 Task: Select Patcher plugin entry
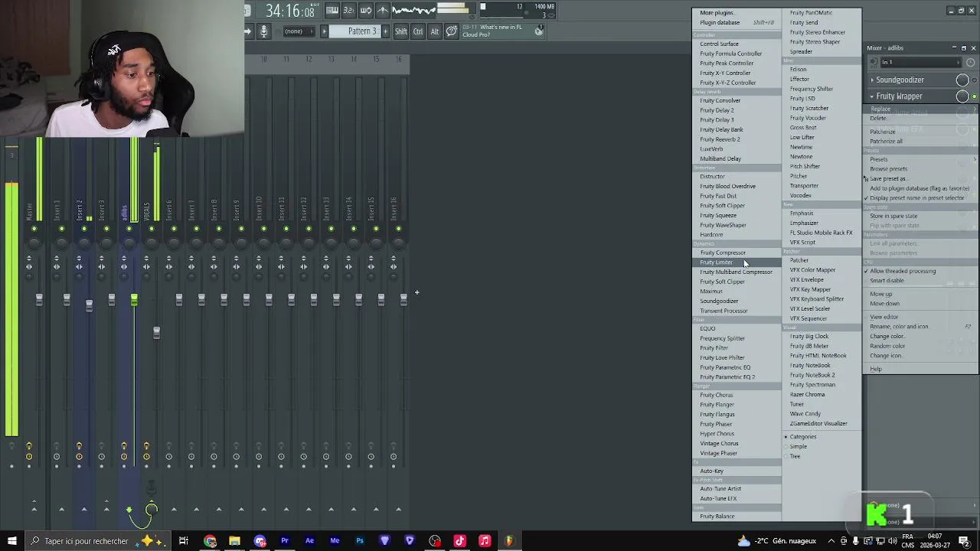tap(822, 260)
